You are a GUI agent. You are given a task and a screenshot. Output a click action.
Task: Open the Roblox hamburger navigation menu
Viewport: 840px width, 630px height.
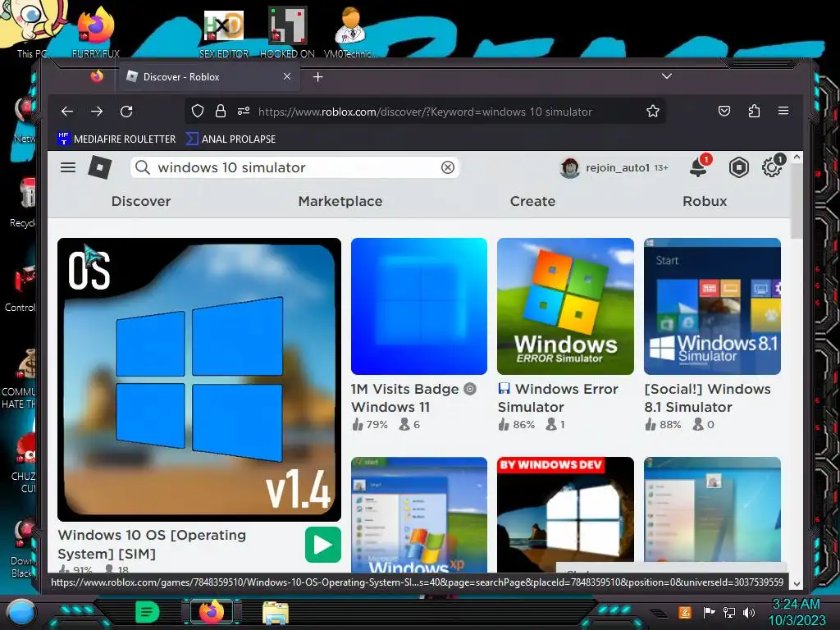[x=68, y=167]
